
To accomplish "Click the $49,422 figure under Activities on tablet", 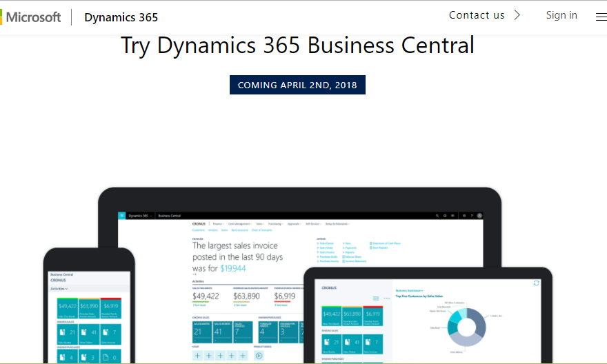I will tap(206, 296).
